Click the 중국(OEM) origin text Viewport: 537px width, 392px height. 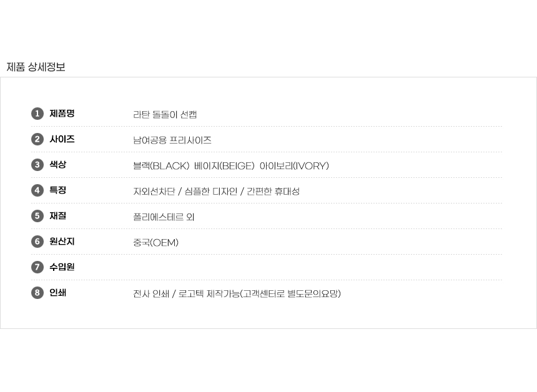[155, 243]
